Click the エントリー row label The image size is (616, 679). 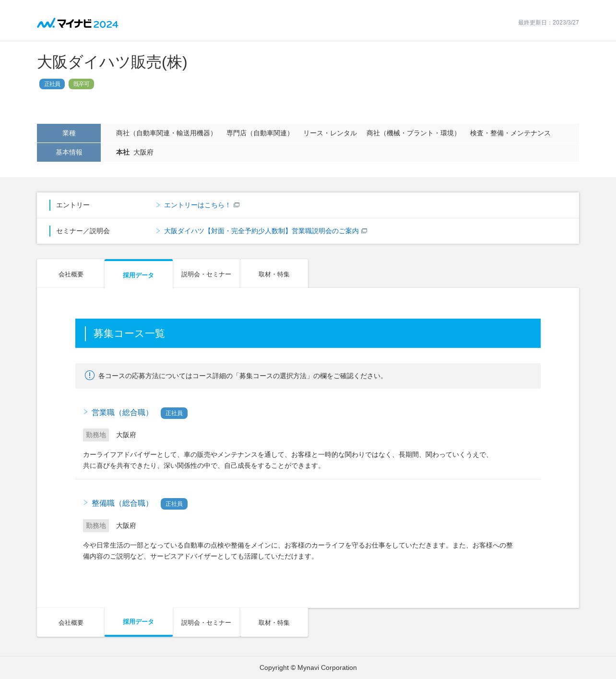click(73, 205)
